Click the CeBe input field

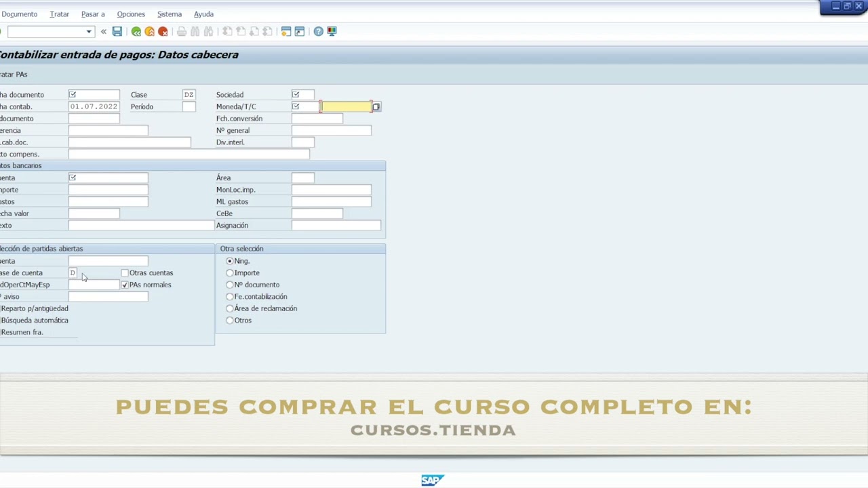(x=317, y=213)
